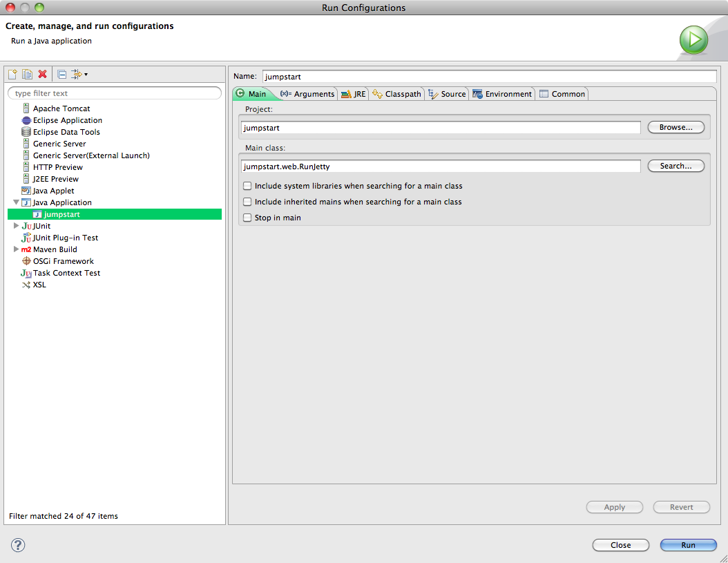Select OSGi Framework entry

pos(63,261)
